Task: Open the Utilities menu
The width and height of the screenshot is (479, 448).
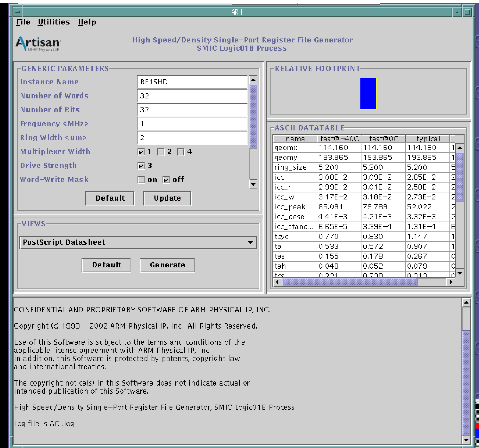Action: tap(54, 22)
